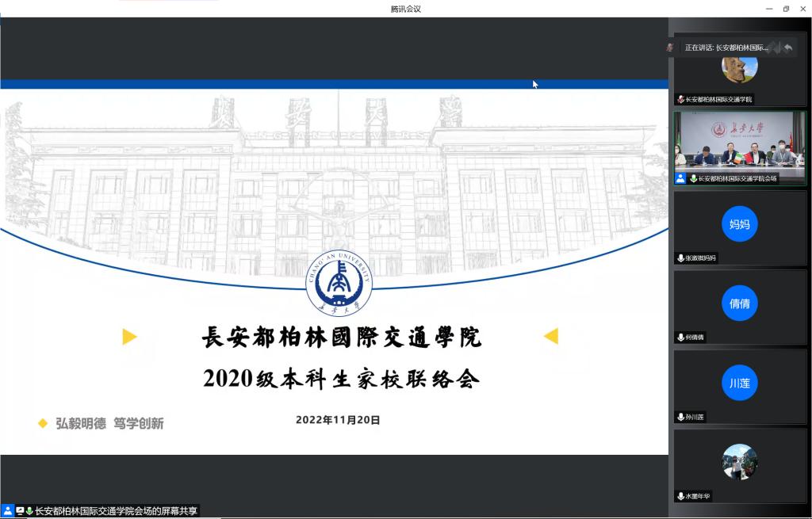Click the microphone icon beside 孙川莲
Screen dimensions: 812x519
(680, 418)
